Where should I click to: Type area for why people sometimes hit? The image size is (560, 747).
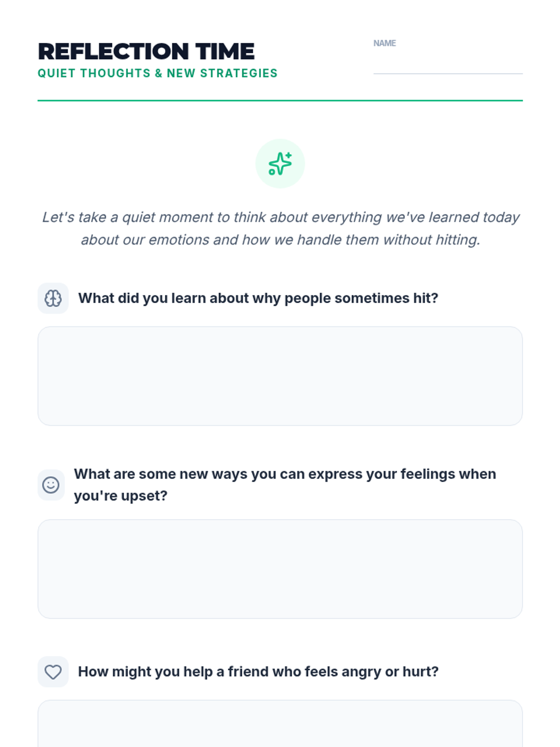click(280, 376)
